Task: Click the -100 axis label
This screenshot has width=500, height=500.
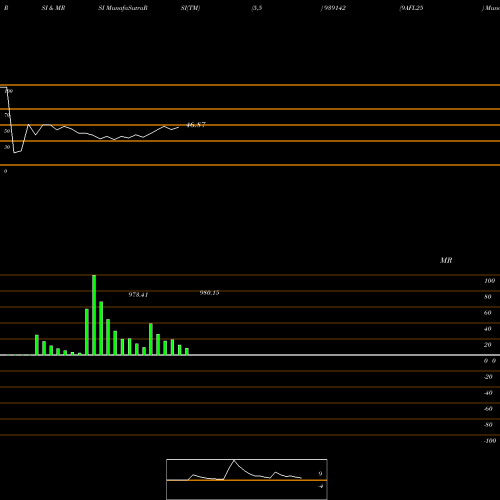Action: click(x=490, y=441)
